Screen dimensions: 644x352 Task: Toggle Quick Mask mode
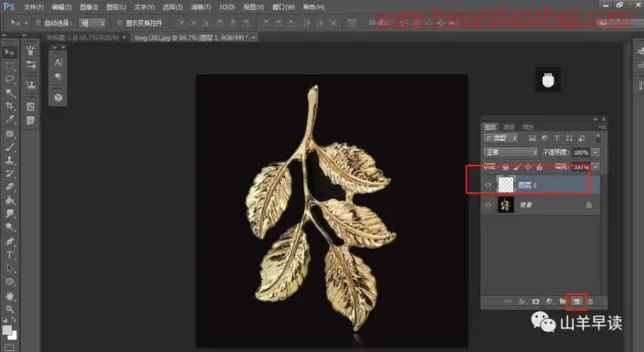[9, 348]
